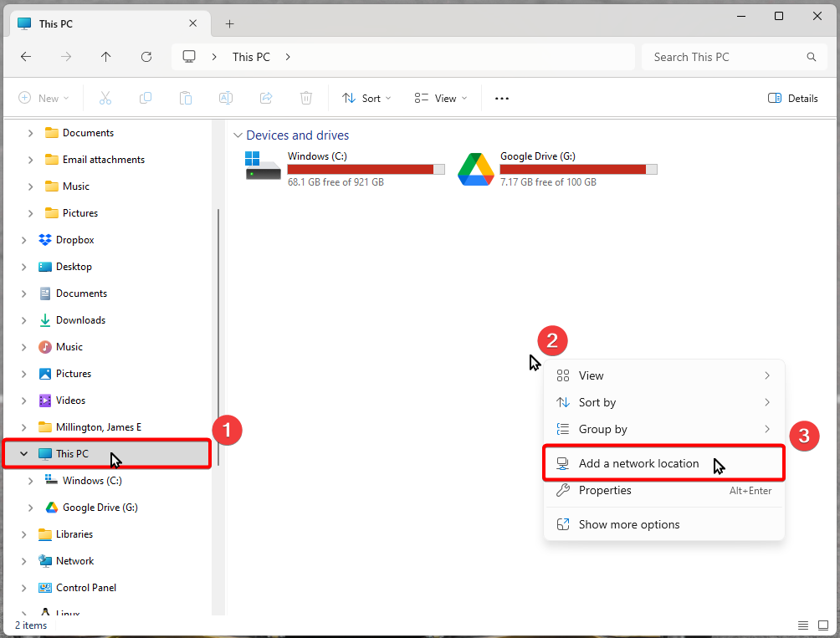Click Show more options menu entry
This screenshot has width=840, height=638.
tap(628, 524)
